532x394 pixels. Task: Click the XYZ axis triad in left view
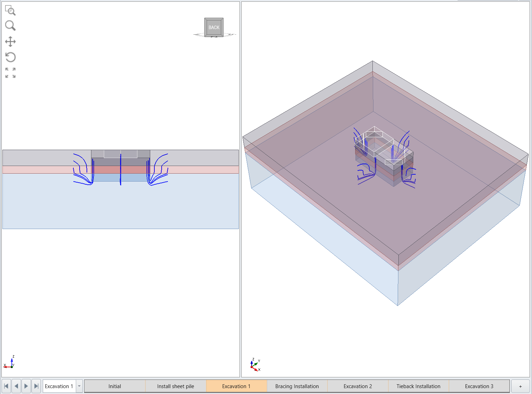(x=9, y=362)
